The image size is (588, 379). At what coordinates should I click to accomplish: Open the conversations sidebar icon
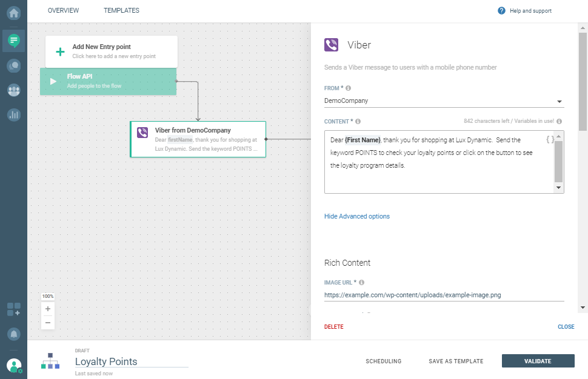13,65
